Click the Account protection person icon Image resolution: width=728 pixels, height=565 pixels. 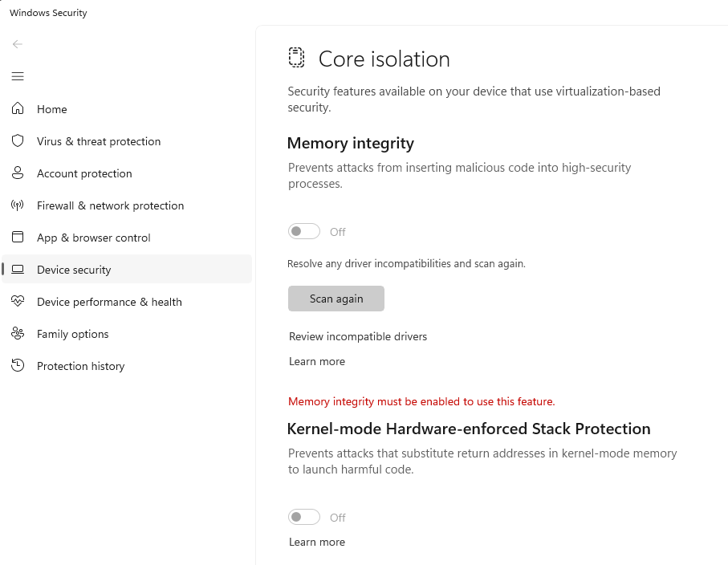point(18,173)
